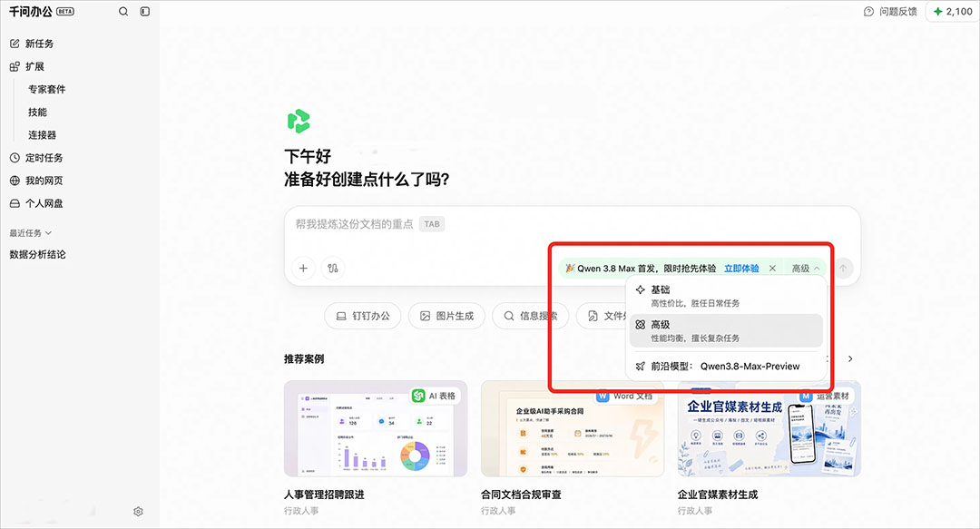
Task: Open 连接器 under extensions
Action: click(x=42, y=135)
